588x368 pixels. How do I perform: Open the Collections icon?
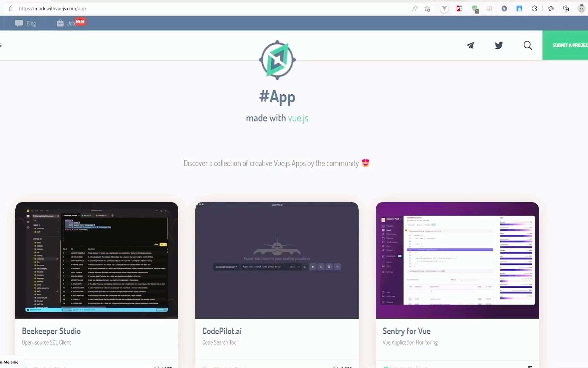coord(566,9)
